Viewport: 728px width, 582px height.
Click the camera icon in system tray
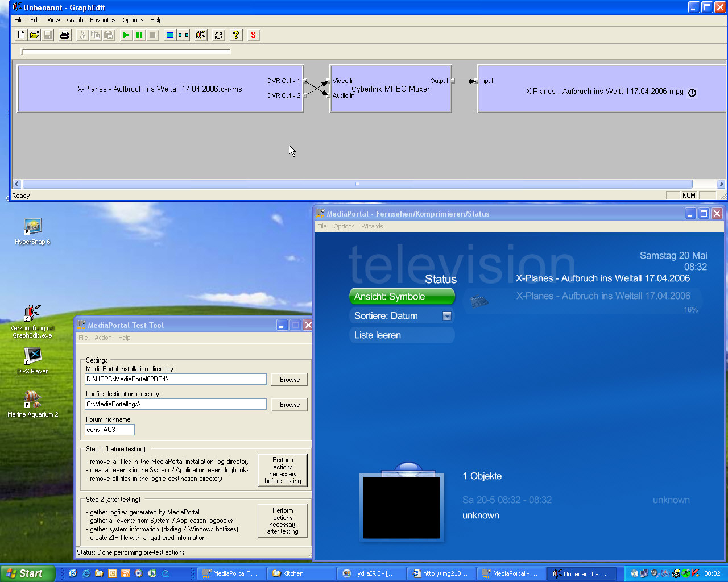(x=676, y=573)
